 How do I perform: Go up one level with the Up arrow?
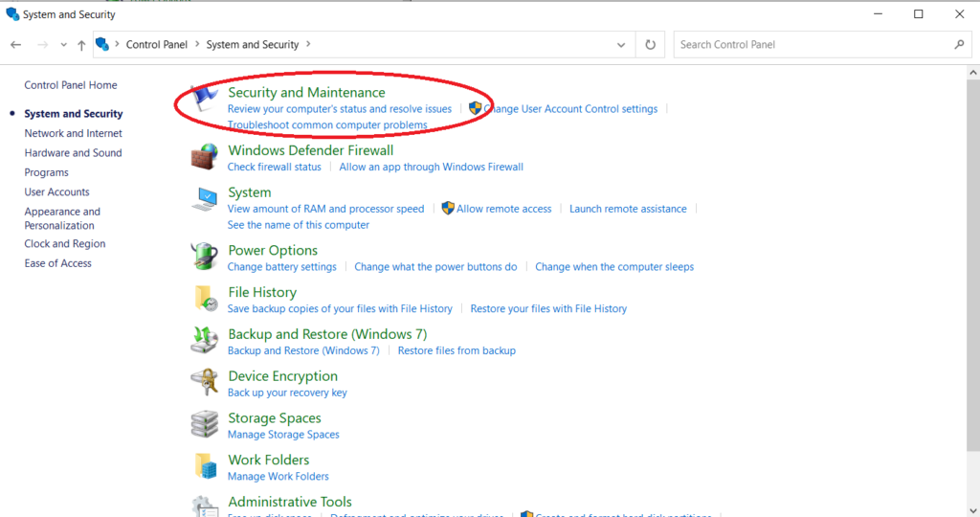pyautogui.click(x=81, y=44)
